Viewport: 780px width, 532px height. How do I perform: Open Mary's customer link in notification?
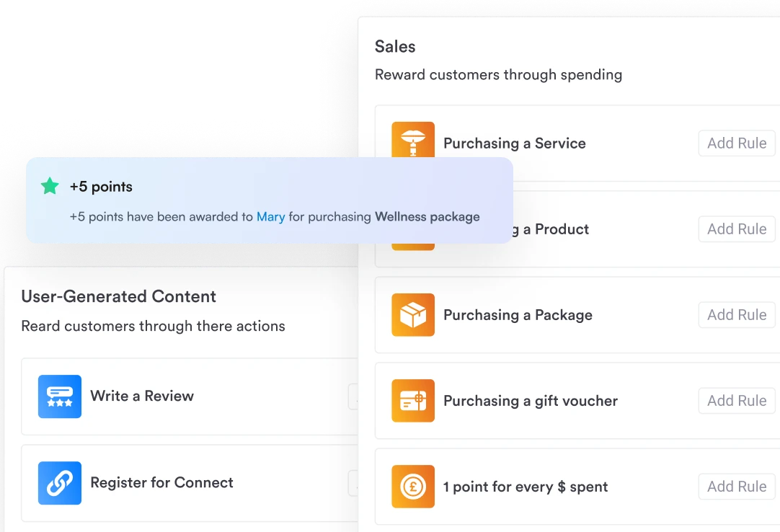(x=271, y=216)
